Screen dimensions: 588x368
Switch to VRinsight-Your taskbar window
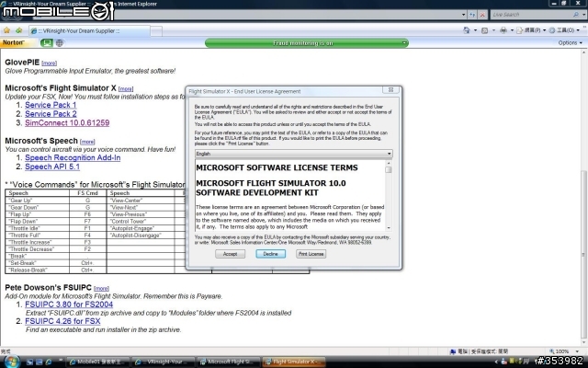(x=164, y=362)
